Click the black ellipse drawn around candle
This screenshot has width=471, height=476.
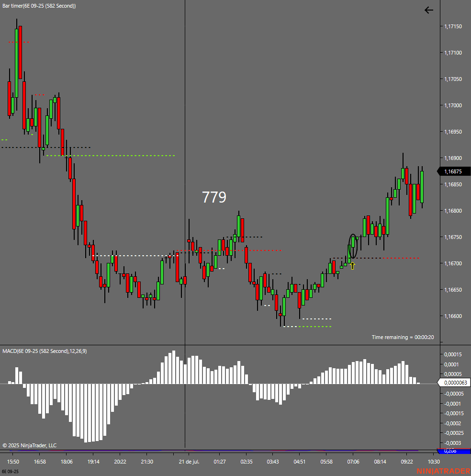[x=353, y=246]
